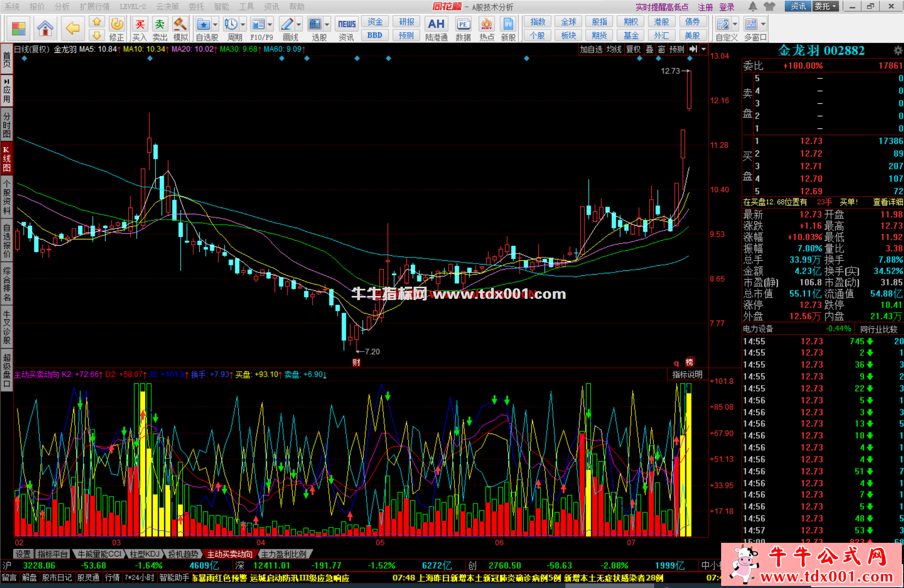The height and width of the screenshot is (588, 904).
Task: Open the 系统 menu
Action: [x=12, y=7]
